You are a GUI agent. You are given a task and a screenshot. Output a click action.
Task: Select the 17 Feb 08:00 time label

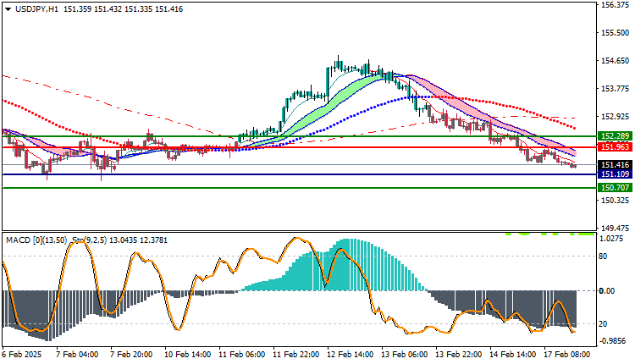click(567, 355)
